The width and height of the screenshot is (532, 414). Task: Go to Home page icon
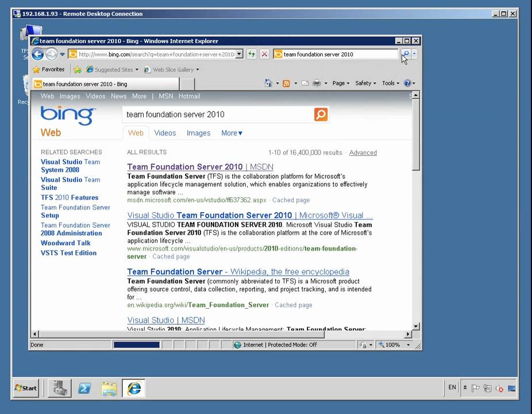pos(268,83)
